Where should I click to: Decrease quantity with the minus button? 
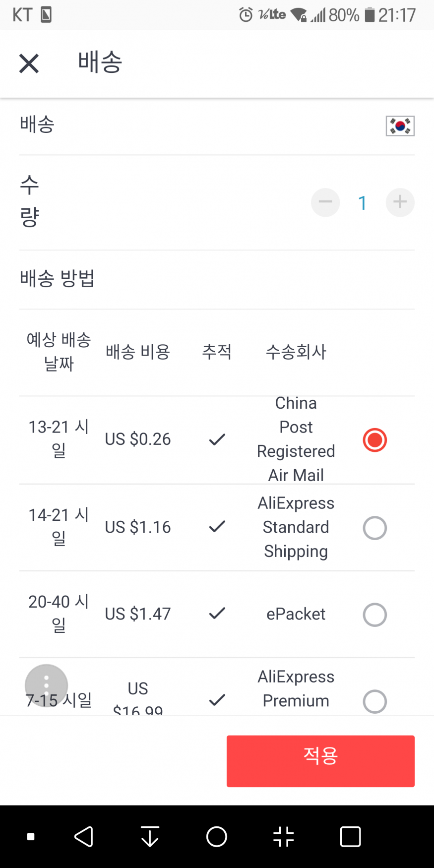pyautogui.click(x=325, y=202)
